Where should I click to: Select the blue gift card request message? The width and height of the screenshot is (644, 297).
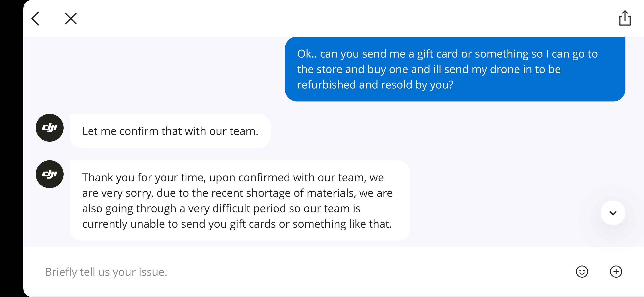point(455,69)
